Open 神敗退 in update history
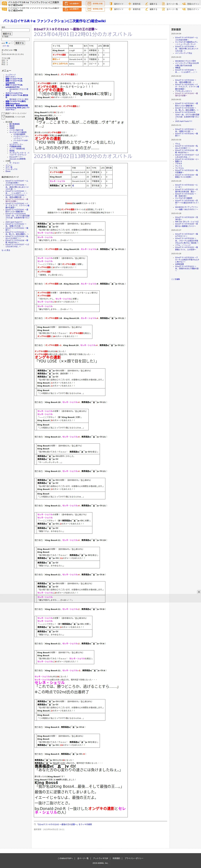This screenshot has height=868, width=201. (178, 67)
